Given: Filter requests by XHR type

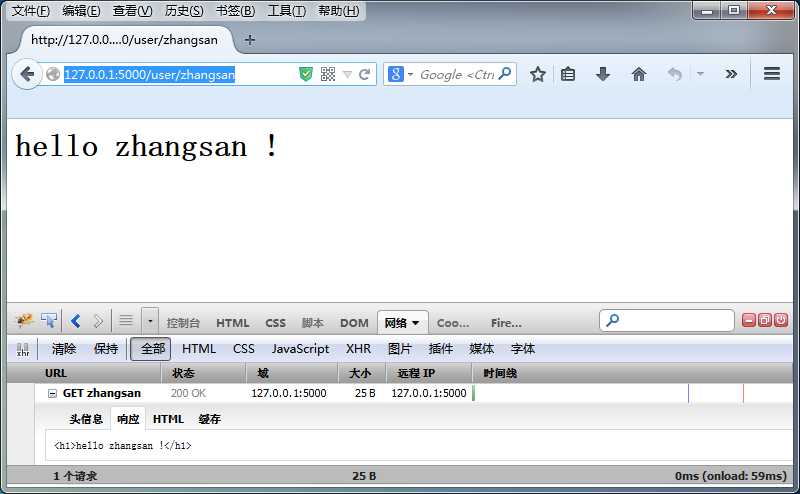Looking at the screenshot, I should pos(358,349).
